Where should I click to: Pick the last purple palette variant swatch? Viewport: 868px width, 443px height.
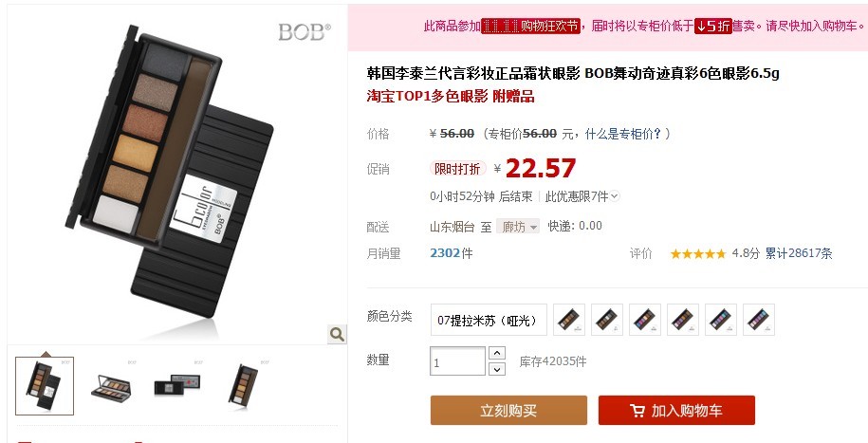(758, 320)
